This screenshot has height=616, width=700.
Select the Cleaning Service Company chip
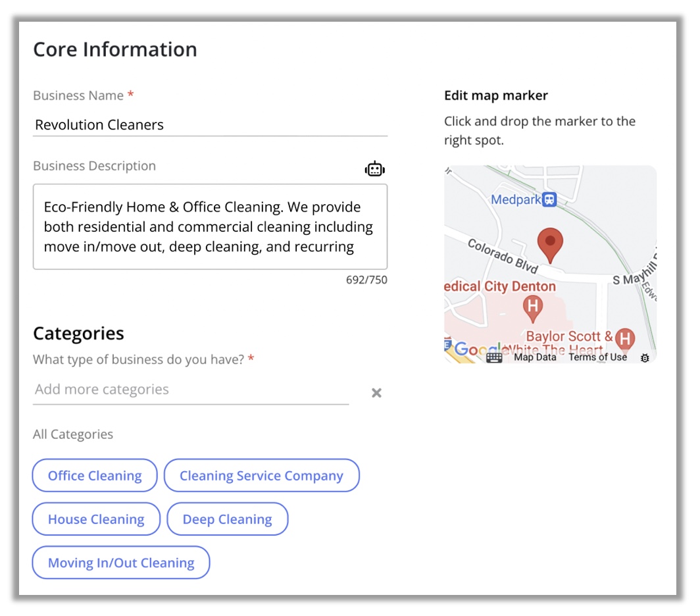click(x=262, y=475)
